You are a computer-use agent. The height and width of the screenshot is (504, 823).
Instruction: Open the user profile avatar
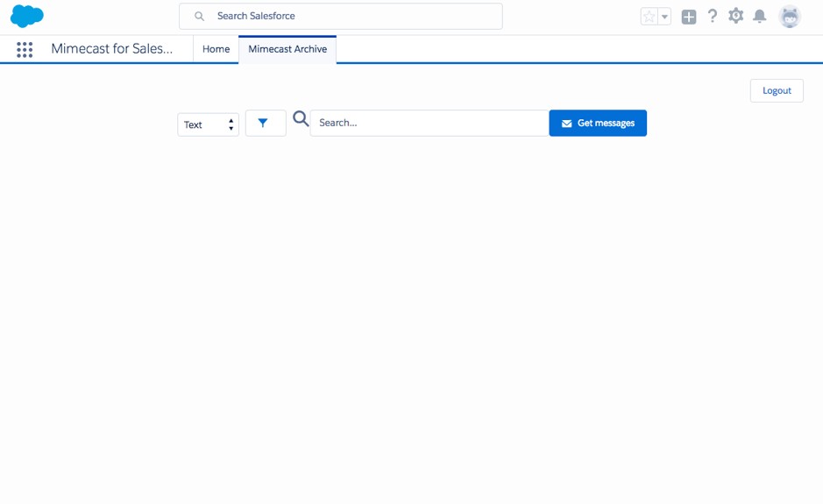point(790,17)
